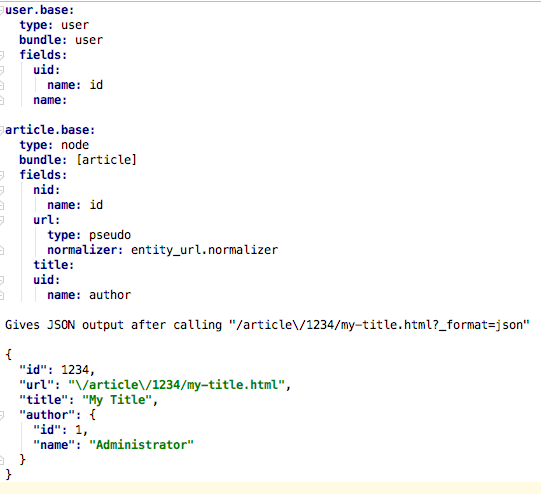Screen dimensions: 541x494
Task: Click the 'bundle: user' line
Action: pos(61,40)
